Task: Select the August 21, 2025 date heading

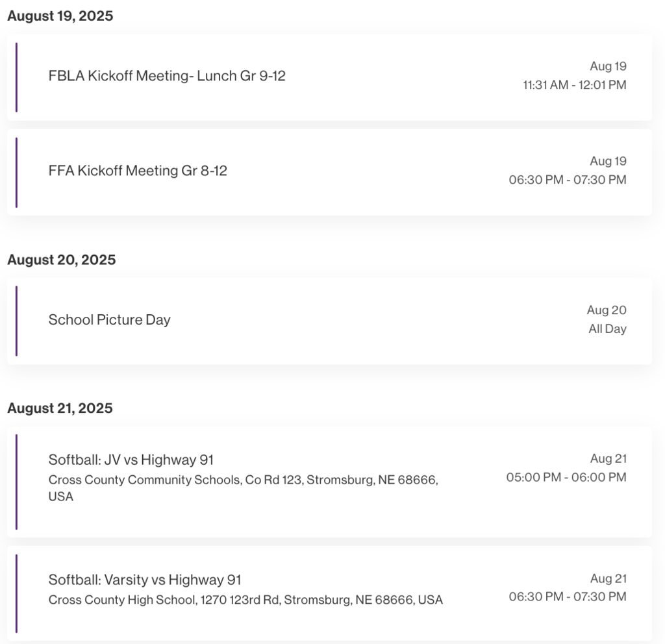Action: point(60,408)
